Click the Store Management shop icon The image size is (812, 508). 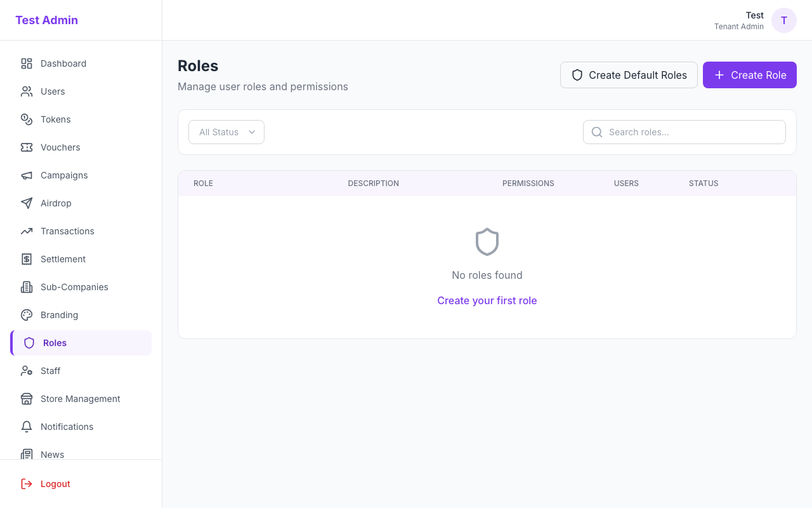click(x=27, y=399)
